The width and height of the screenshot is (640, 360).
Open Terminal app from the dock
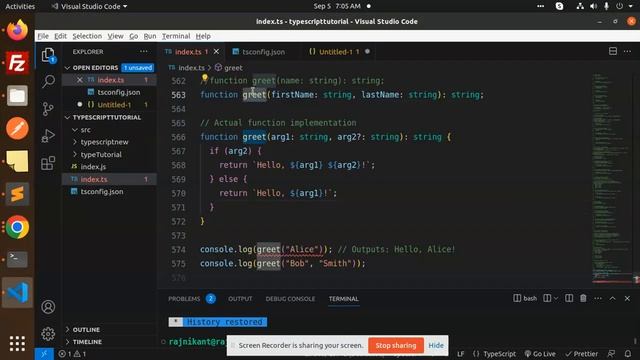[17, 259]
